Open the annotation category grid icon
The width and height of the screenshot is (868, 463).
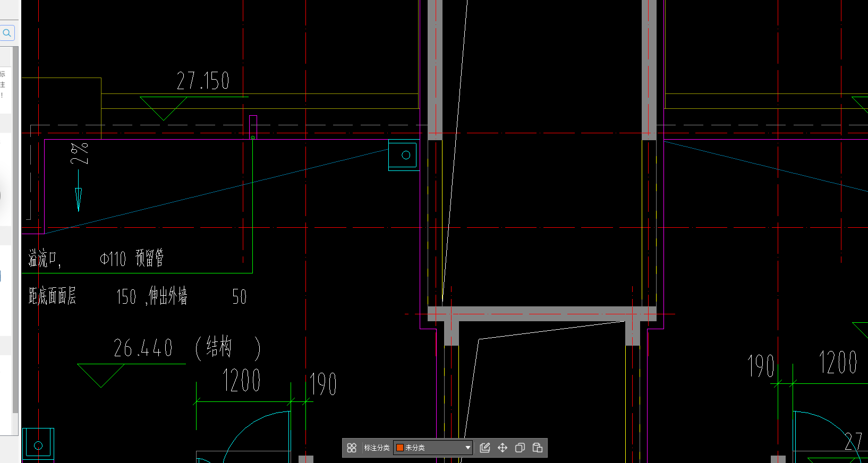point(352,448)
